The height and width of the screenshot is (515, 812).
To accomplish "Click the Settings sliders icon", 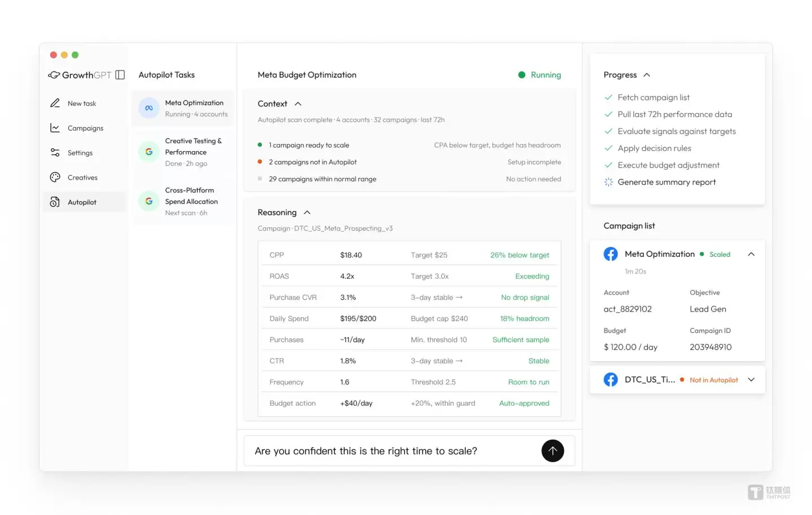I will [x=55, y=152].
